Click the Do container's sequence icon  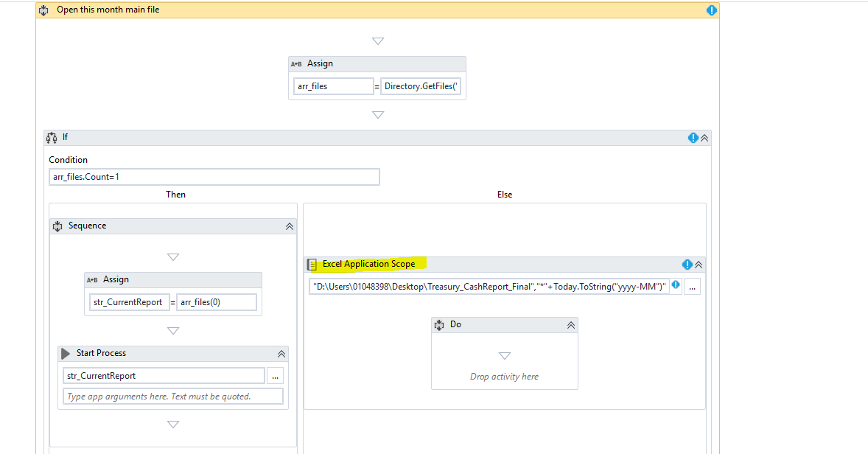pos(439,324)
